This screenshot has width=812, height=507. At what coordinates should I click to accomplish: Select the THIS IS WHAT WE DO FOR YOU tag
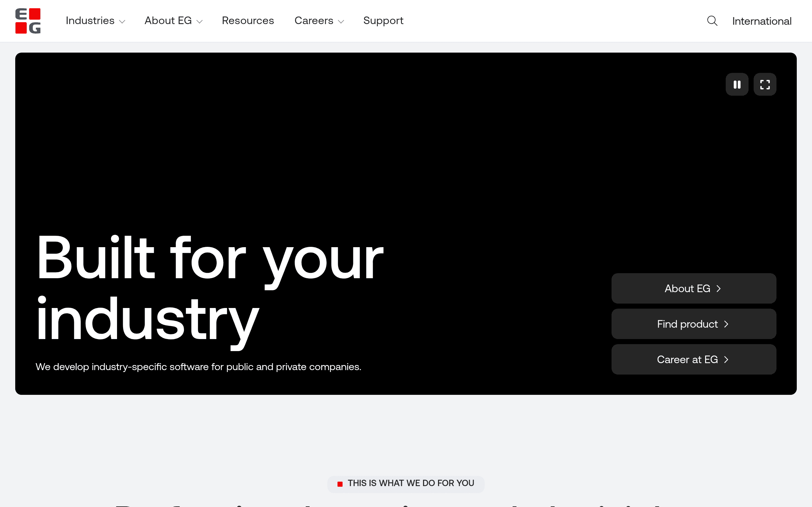[406, 484]
